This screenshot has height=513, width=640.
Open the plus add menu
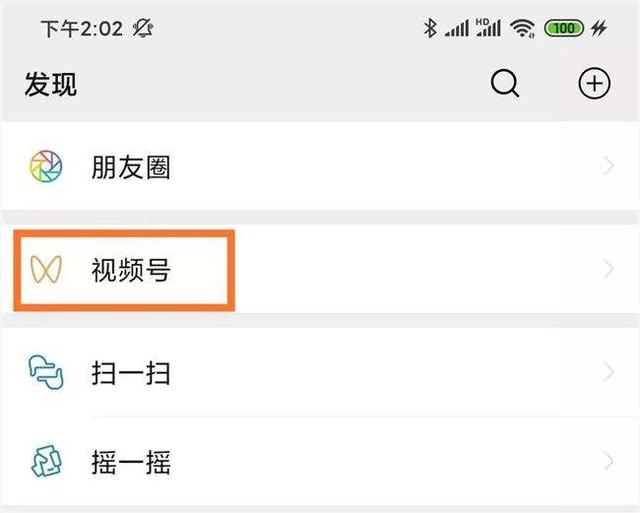594,85
